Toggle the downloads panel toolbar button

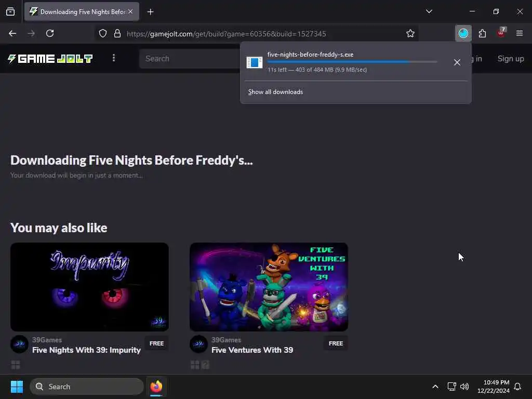tap(463, 33)
